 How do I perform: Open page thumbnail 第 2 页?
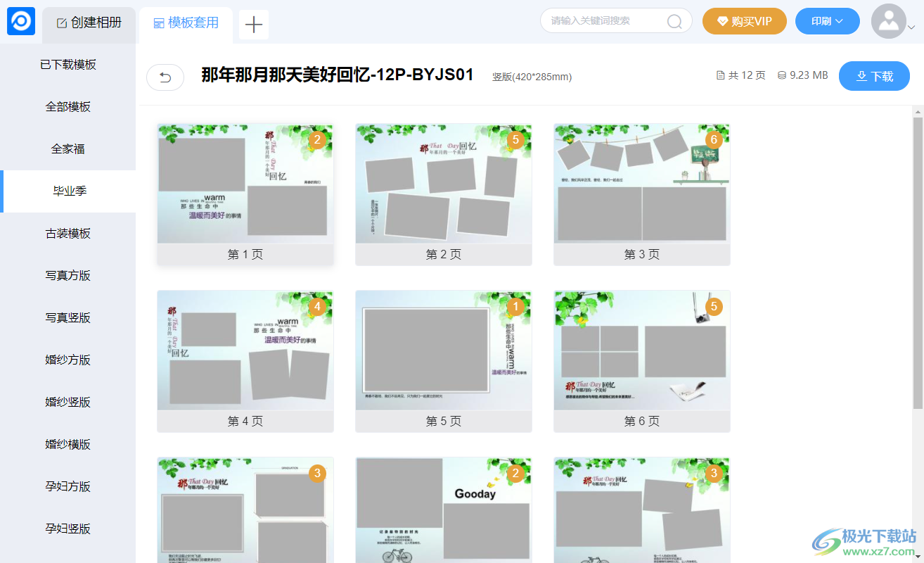pyautogui.click(x=444, y=195)
